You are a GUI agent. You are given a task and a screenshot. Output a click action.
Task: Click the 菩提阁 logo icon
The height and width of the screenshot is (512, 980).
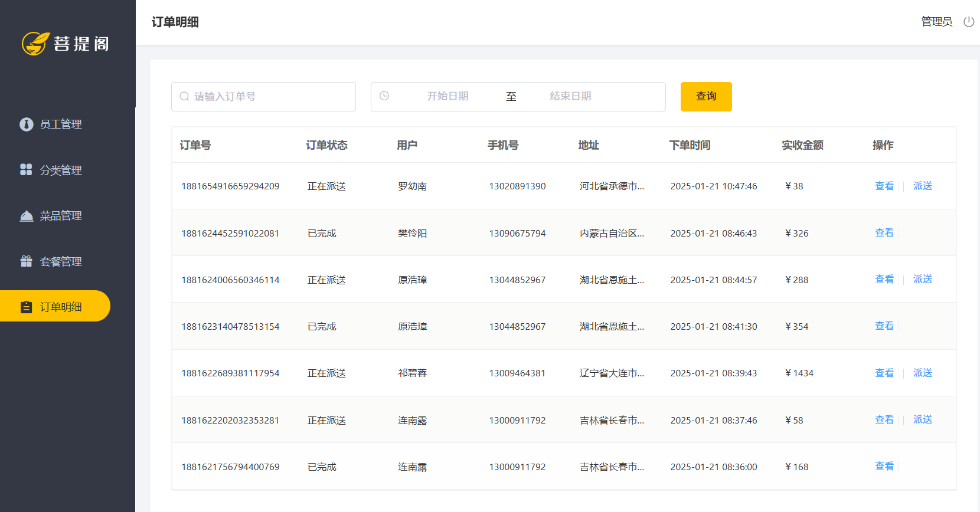click(x=35, y=43)
